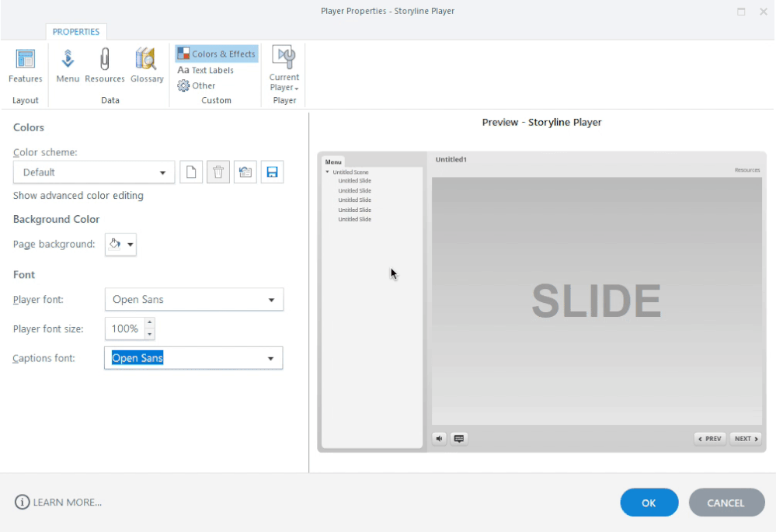The width and height of the screenshot is (776, 532).
Task: Expand the Captions font dropdown
Action: [271, 358]
